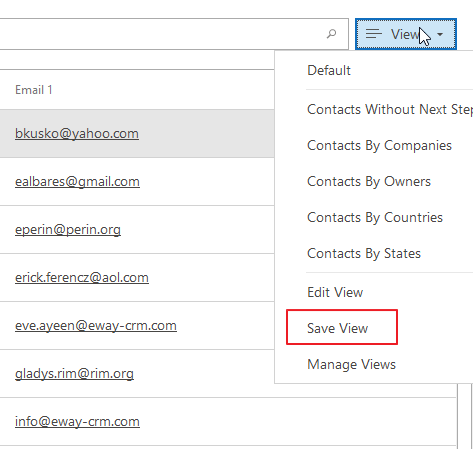The width and height of the screenshot is (473, 449).
Task: Open the eve.ayeen@eway-crm.com link
Action: 96,325
